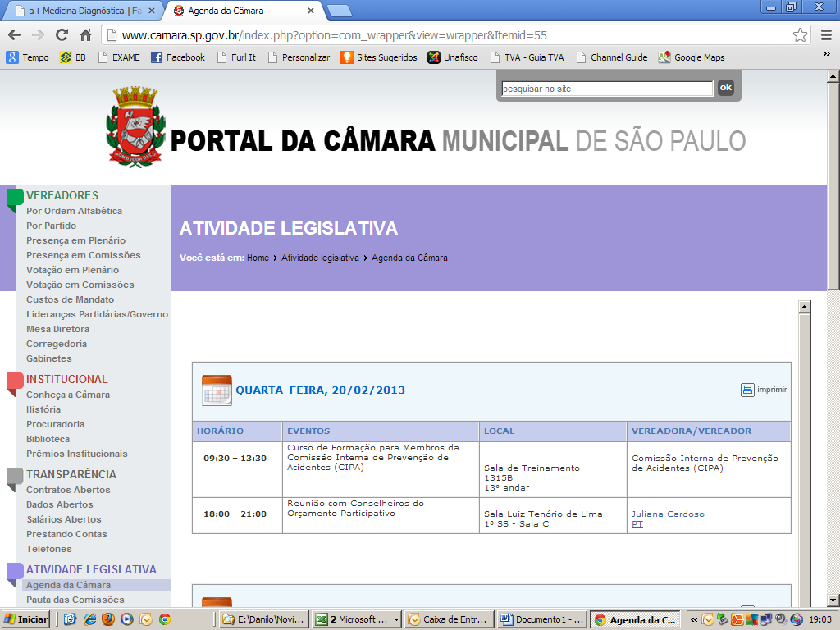
Task: Select the Agenda da Câmara tab
Action: pyautogui.click(x=244, y=11)
